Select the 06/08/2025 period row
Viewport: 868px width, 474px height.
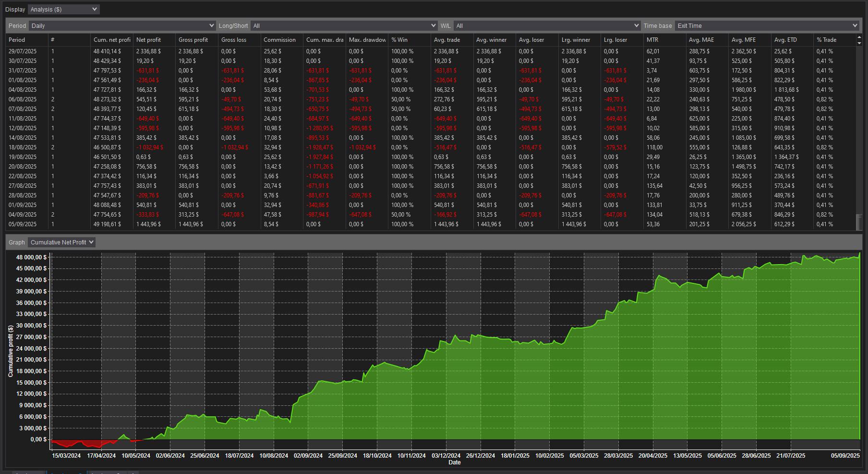click(431, 99)
